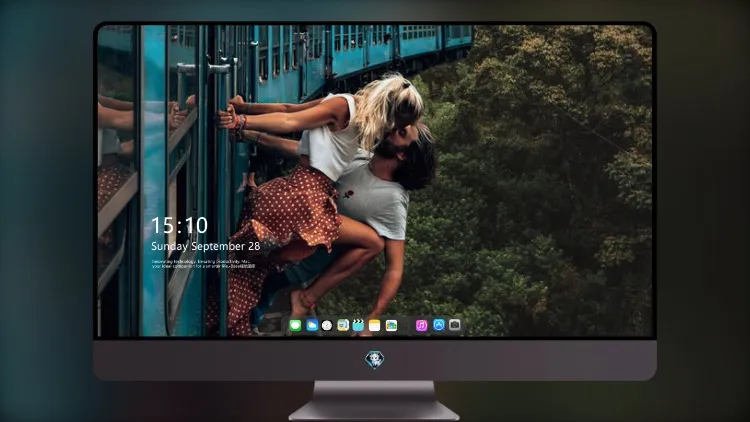
Task: Click the 15:10 clock widget
Action: point(179,225)
